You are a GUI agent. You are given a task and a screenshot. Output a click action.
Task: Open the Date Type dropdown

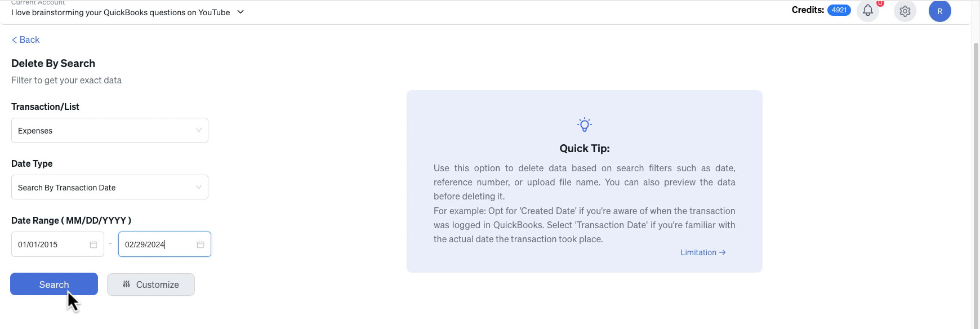(x=110, y=187)
